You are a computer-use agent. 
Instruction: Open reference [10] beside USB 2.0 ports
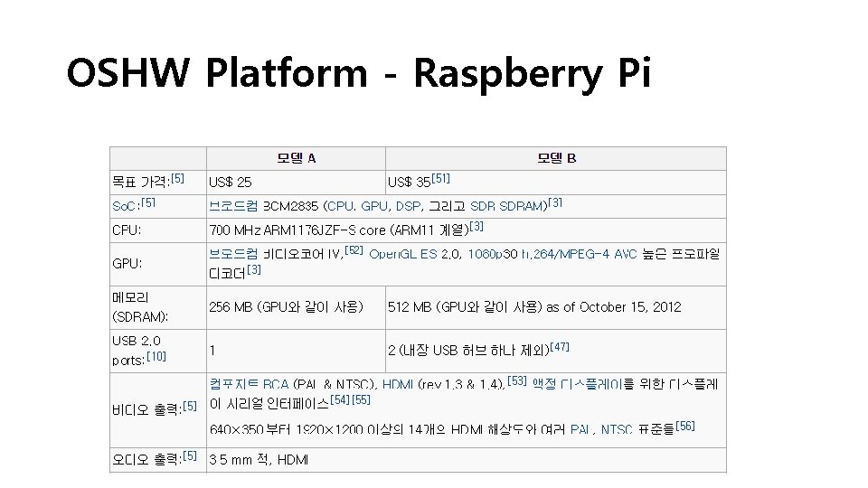click(x=156, y=356)
